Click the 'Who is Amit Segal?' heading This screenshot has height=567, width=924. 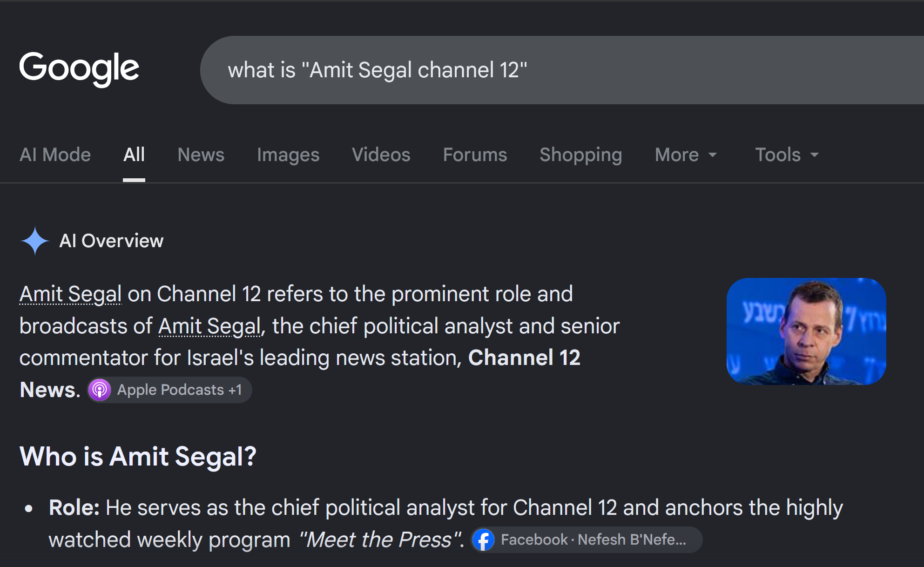[x=138, y=456]
